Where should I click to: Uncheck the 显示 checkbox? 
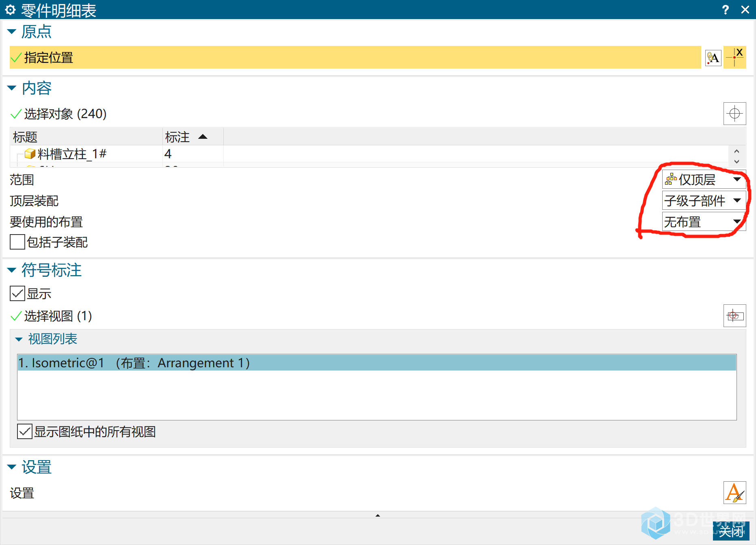click(x=17, y=293)
